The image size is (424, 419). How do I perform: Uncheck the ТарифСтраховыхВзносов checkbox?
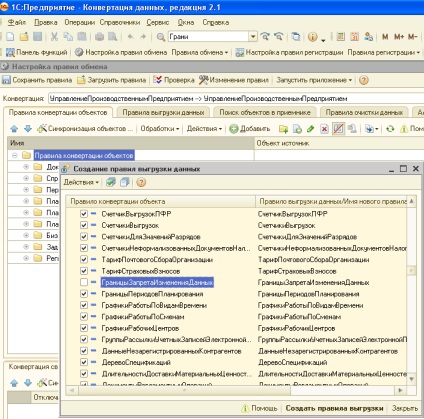[x=84, y=271]
